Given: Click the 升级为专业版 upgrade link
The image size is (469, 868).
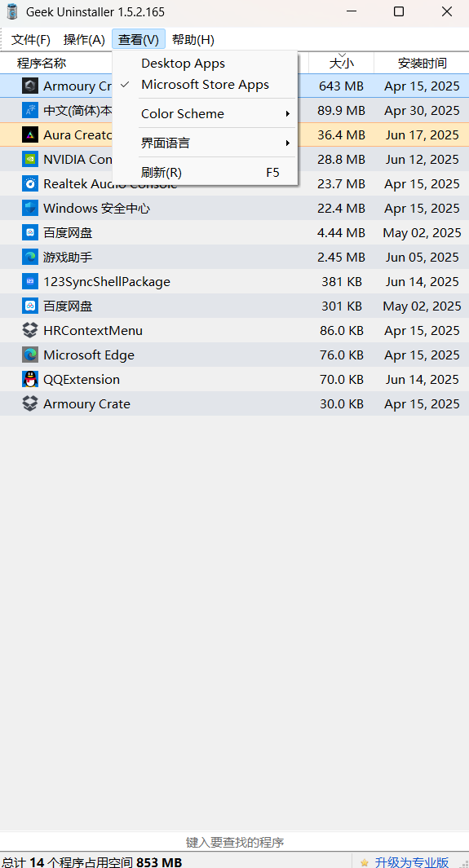Looking at the screenshot, I should click(x=412, y=862).
